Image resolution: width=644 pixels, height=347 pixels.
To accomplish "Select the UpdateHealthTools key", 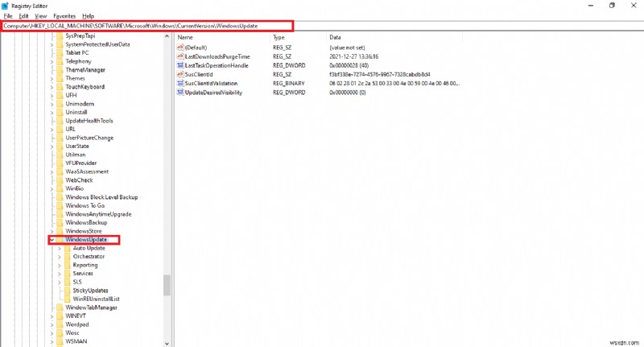I will click(89, 121).
